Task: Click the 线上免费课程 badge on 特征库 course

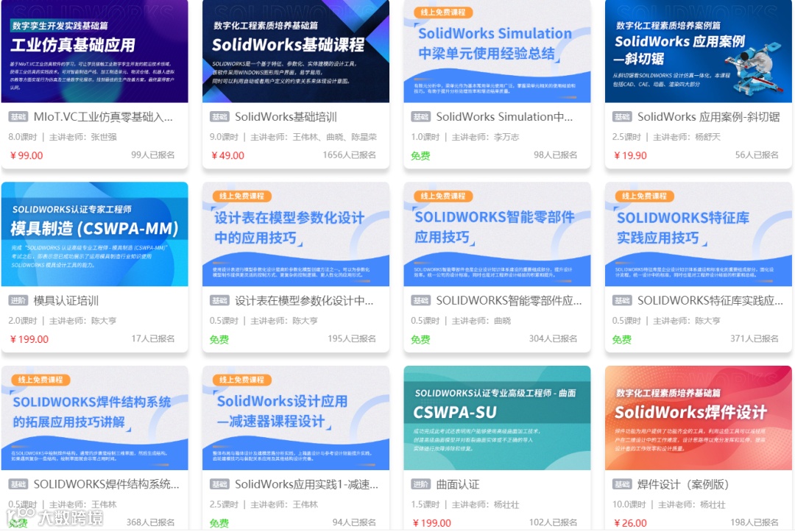Action: click(x=644, y=196)
